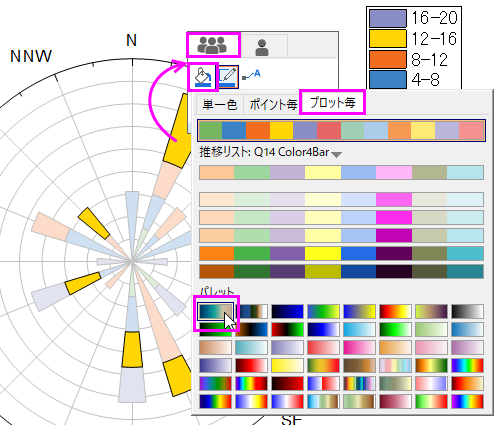The height and width of the screenshot is (425, 500).
Task: Switch to the ポイント毎 tab
Action: pyautogui.click(x=273, y=105)
